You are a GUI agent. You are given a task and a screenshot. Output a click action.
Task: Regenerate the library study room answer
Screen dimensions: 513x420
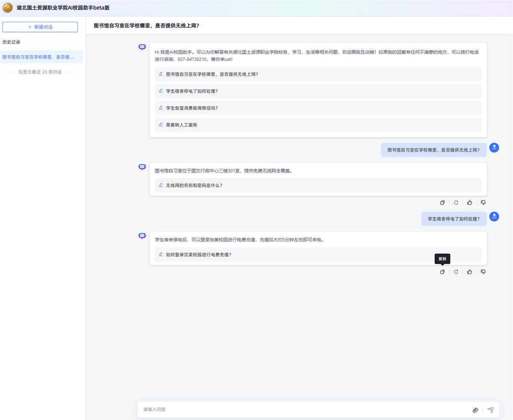456,203
